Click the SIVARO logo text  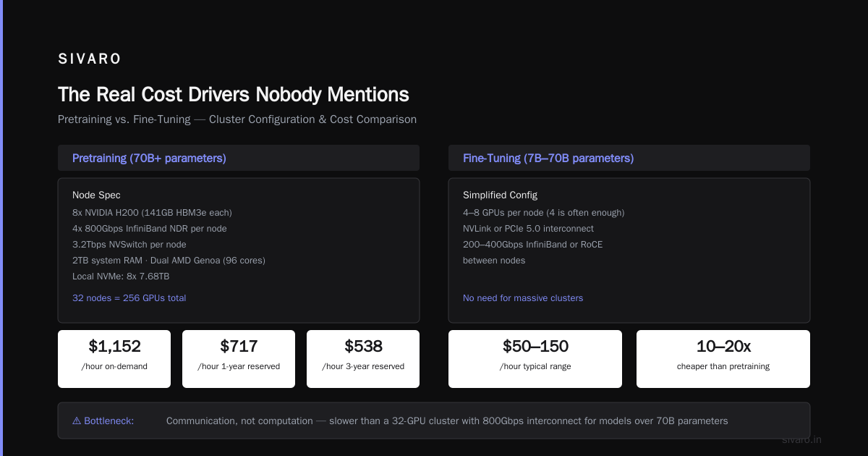pyautogui.click(x=90, y=59)
